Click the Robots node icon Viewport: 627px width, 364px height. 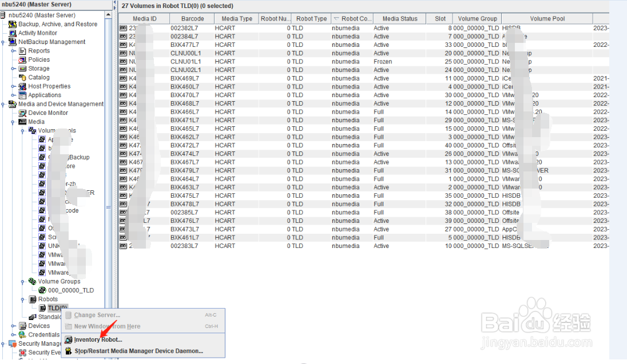33,299
